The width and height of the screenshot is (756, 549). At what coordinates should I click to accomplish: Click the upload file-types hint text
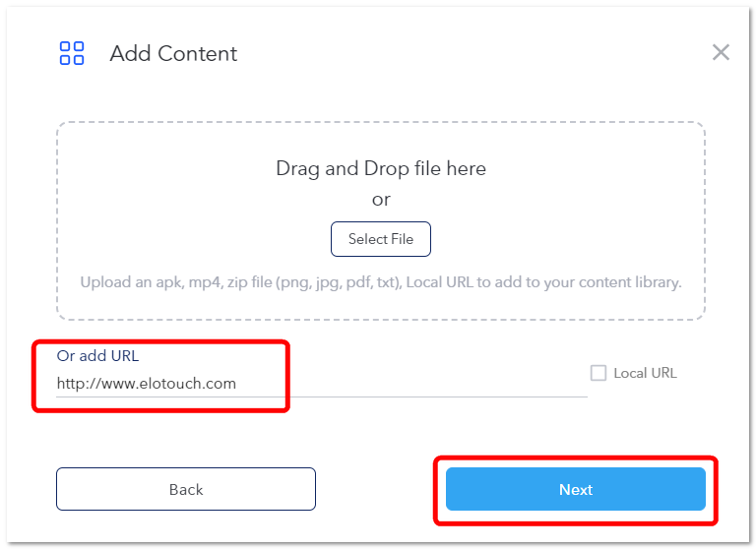(x=381, y=282)
